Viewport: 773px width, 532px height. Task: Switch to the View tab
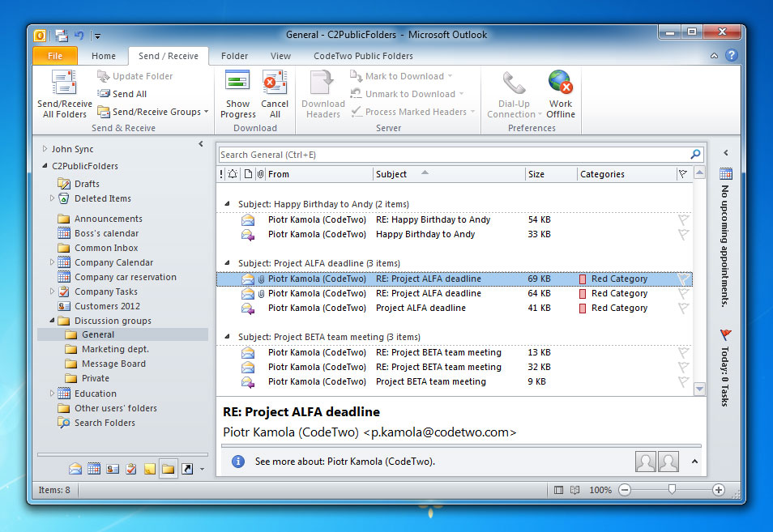pyautogui.click(x=280, y=56)
